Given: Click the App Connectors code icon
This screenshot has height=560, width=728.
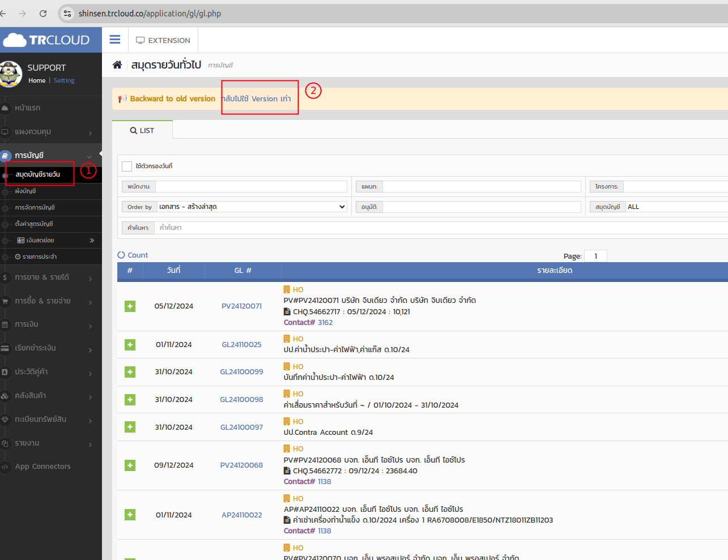Looking at the screenshot, I should point(5,467).
